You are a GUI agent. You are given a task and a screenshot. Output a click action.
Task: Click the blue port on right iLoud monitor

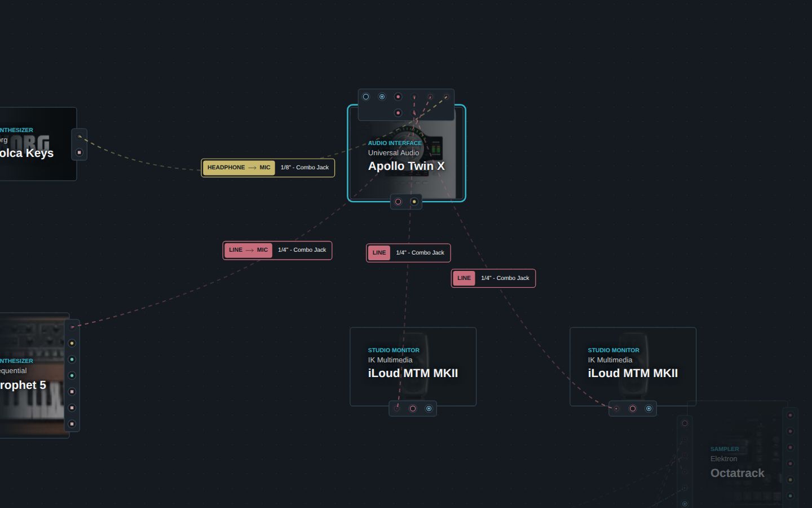[x=649, y=409]
